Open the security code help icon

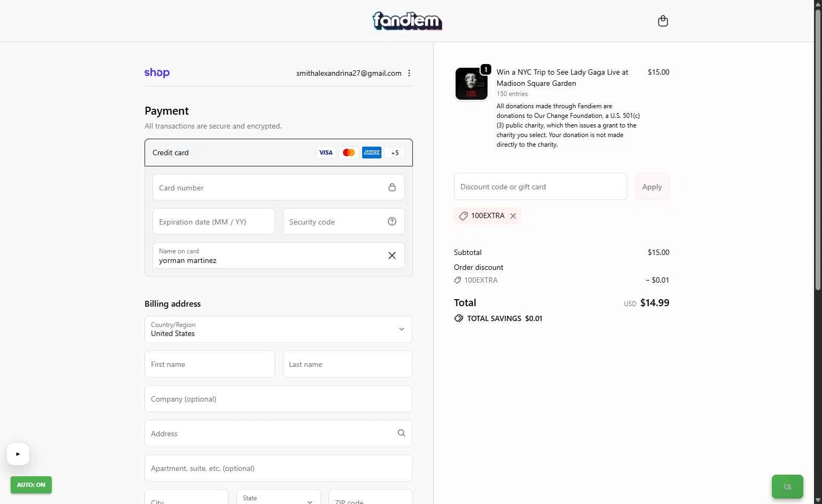392,221
